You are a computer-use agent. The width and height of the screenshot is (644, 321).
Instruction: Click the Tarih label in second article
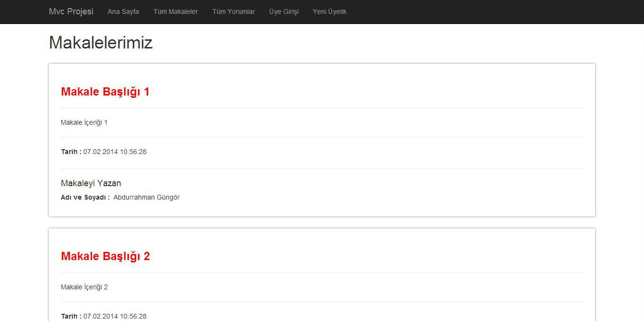pos(71,316)
